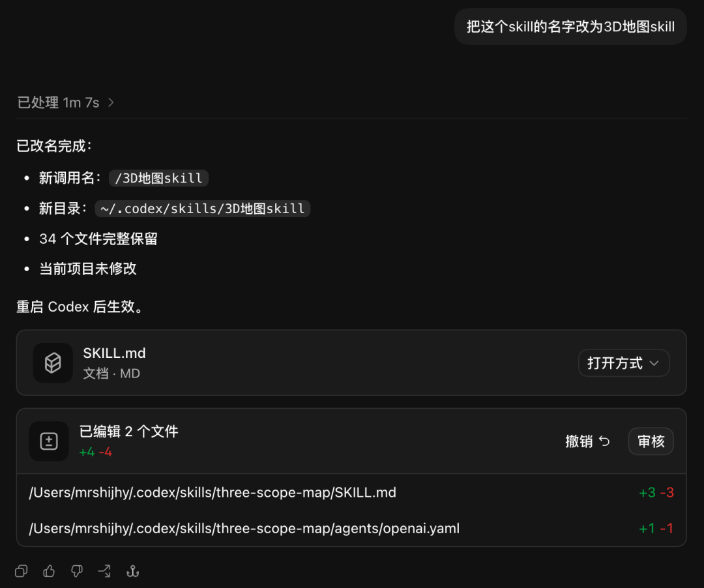Click the 重启 Codex 后生效 text
Screen dimensions: 704x588
click(x=80, y=306)
